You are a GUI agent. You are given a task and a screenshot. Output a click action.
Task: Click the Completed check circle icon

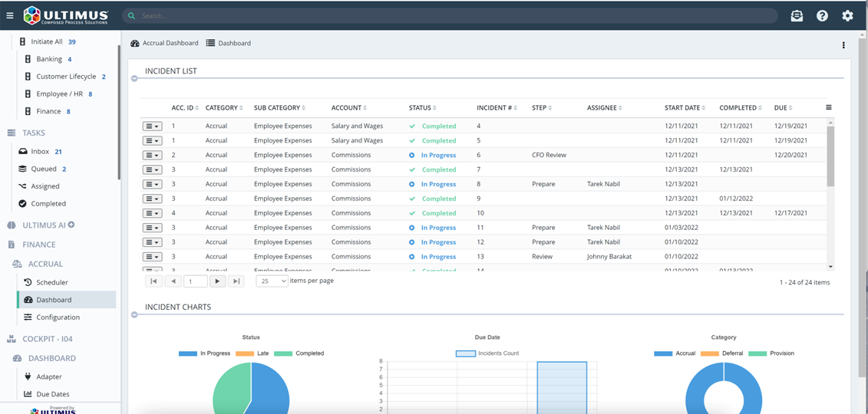coord(23,203)
